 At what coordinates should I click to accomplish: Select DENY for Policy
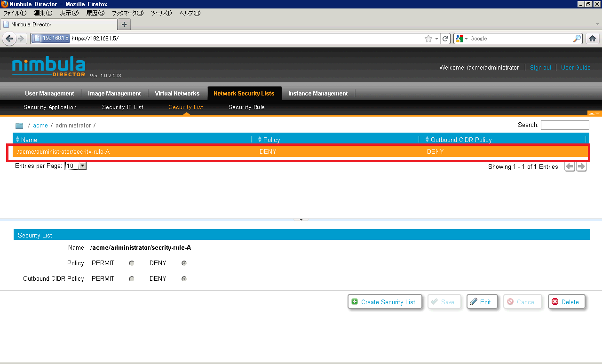point(184,263)
